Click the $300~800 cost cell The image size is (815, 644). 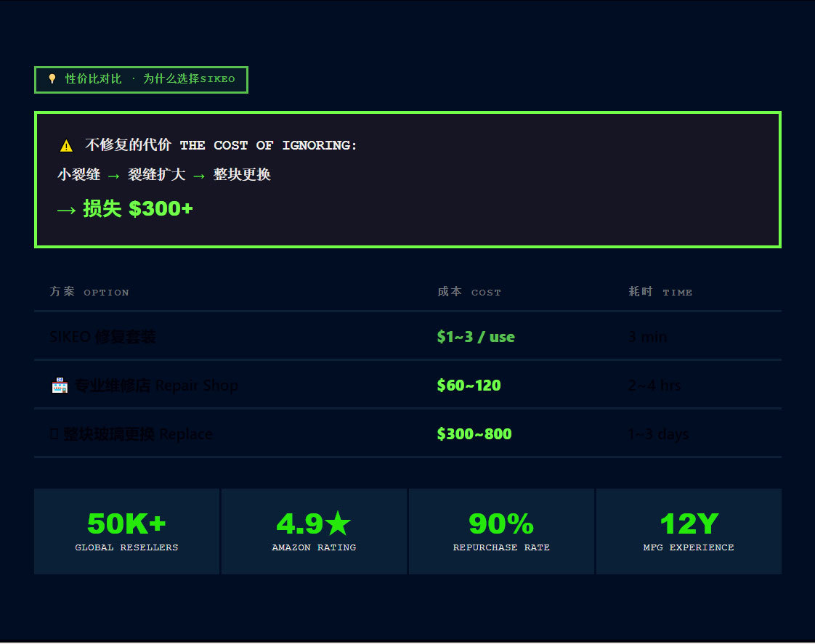click(474, 433)
